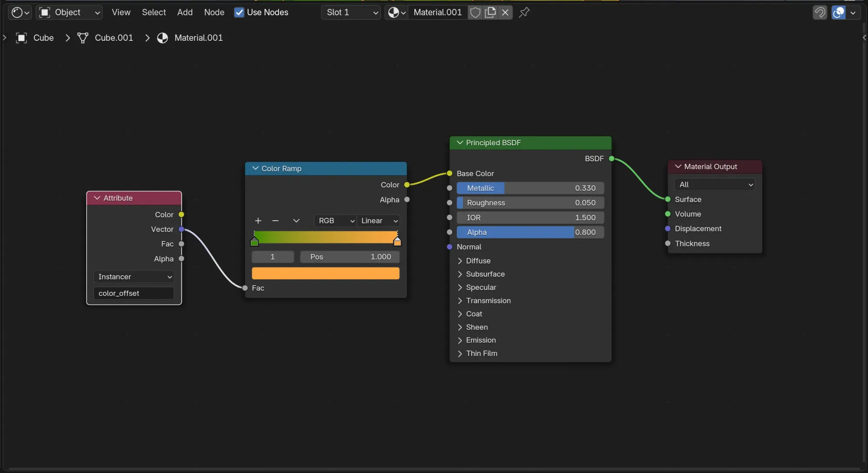The image size is (868, 473).
Task: Open the Linear interpolation dropdown
Action: click(379, 221)
